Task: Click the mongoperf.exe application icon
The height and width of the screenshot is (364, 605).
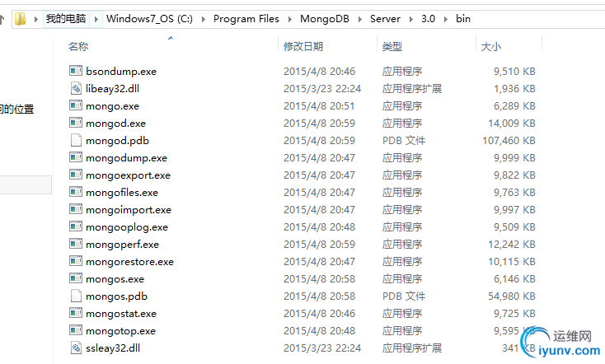Action: coord(76,244)
